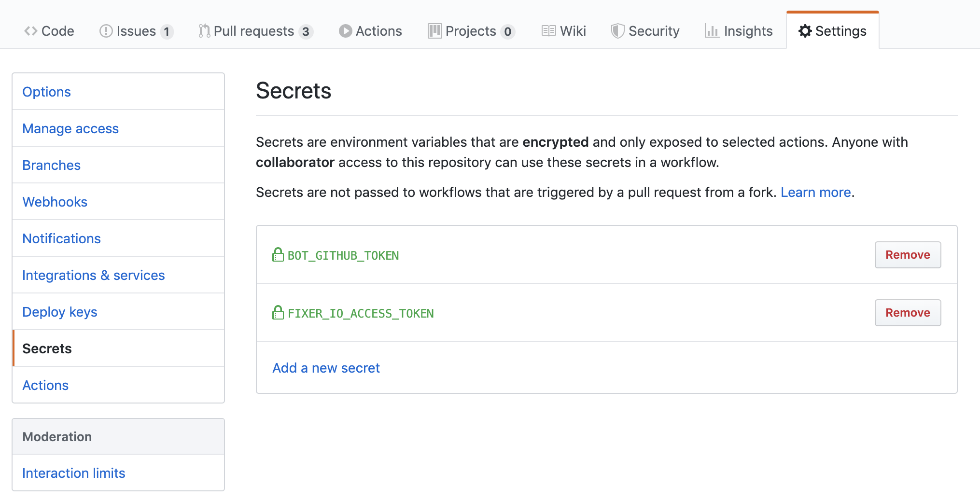Remove the BOT_GITHUB_TOKEN secret
This screenshot has width=980, height=501.
[907, 255]
